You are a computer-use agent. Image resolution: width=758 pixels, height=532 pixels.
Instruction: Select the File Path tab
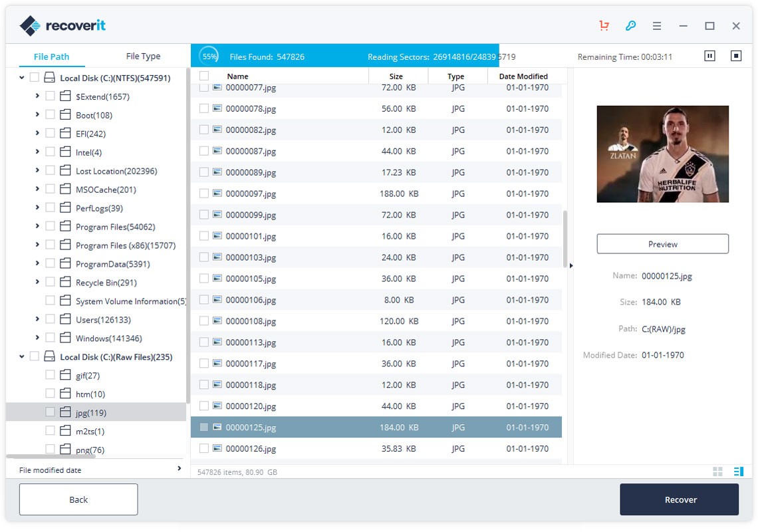(51, 57)
